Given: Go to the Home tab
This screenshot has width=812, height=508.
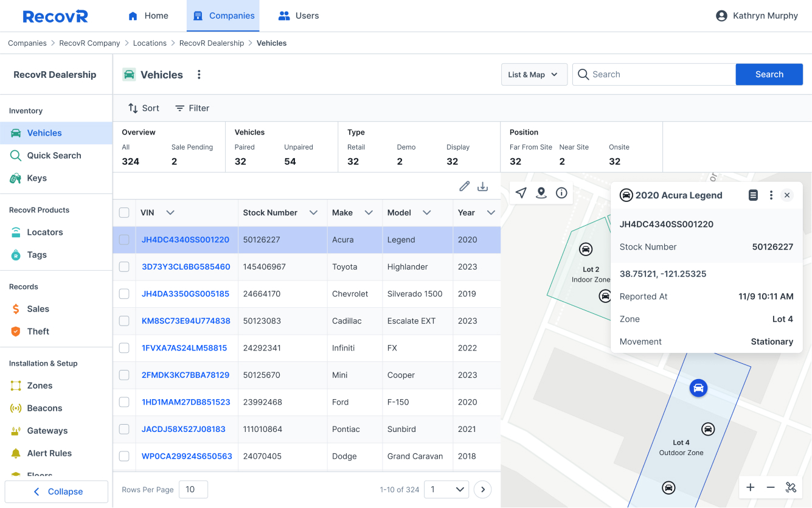Looking at the screenshot, I should (x=148, y=15).
